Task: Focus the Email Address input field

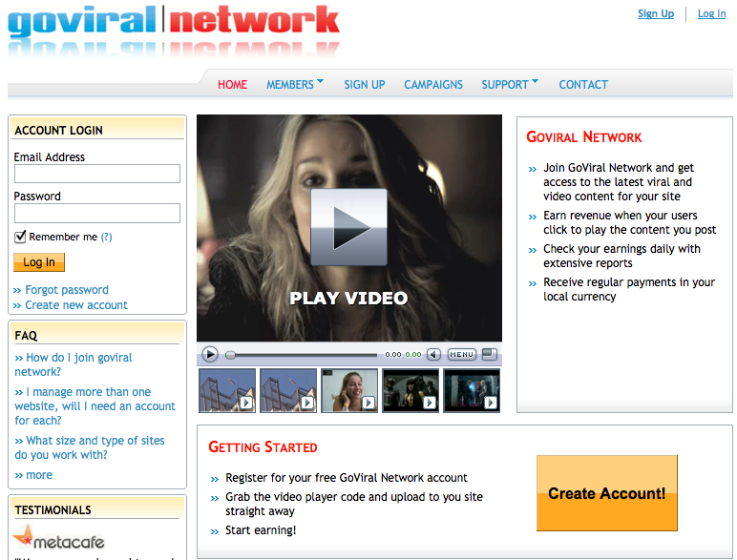Action: click(97, 174)
